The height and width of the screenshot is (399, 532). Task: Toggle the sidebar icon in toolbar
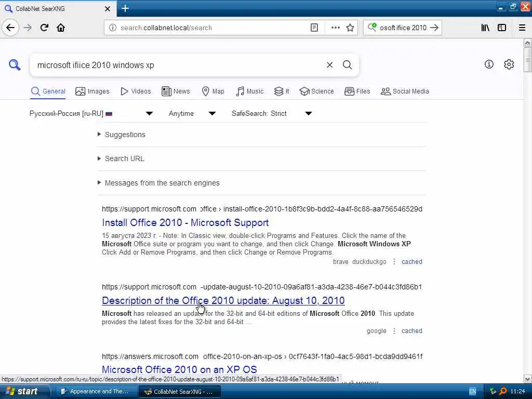(x=502, y=28)
